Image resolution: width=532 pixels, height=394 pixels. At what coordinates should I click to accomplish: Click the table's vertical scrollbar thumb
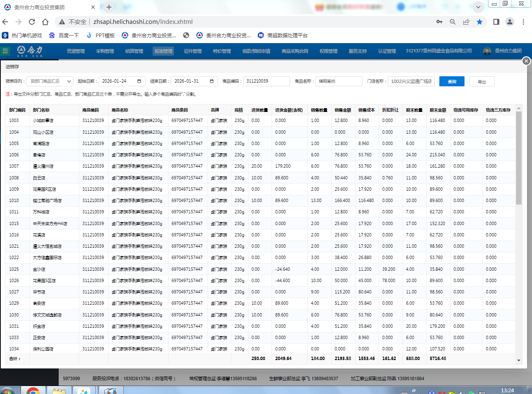(519, 159)
